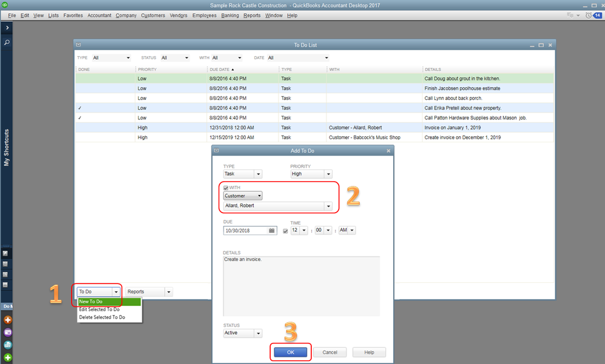Click the Due Date sort arrow
605x364 pixels.
233,70
